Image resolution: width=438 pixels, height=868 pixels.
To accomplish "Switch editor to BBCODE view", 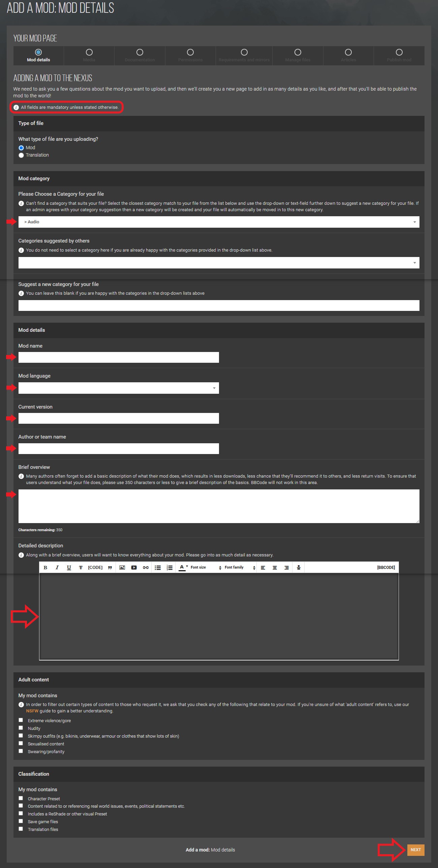I will click(x=386, y=568).
